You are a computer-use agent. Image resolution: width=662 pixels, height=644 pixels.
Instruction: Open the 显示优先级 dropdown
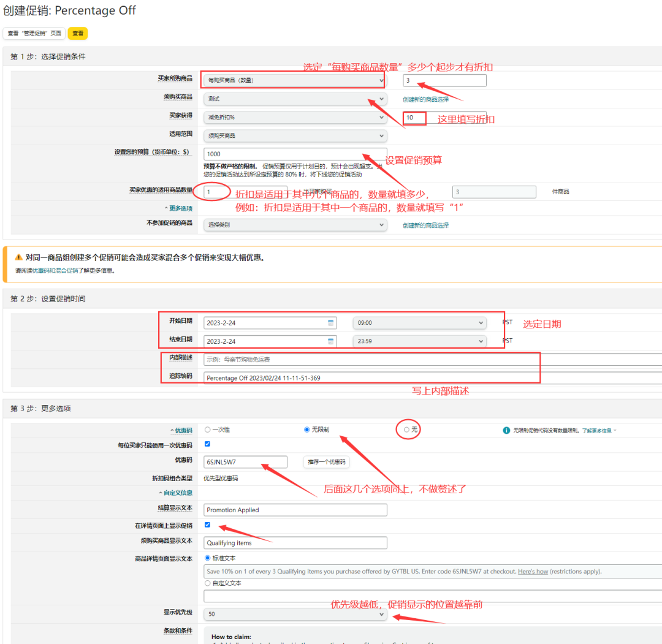(294, 613)
